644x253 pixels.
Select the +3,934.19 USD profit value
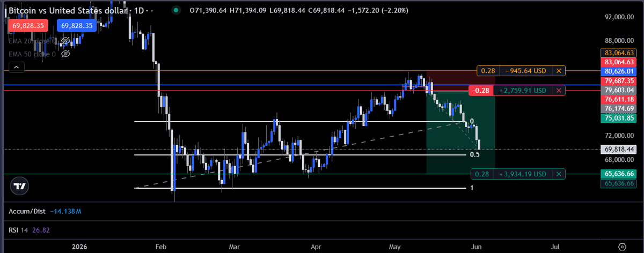[523, 174]
